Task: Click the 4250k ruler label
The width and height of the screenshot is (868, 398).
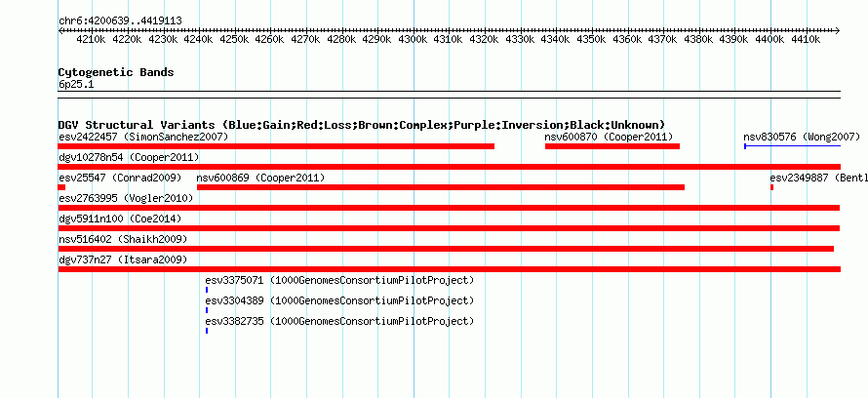Action: [x=235, y=40]
